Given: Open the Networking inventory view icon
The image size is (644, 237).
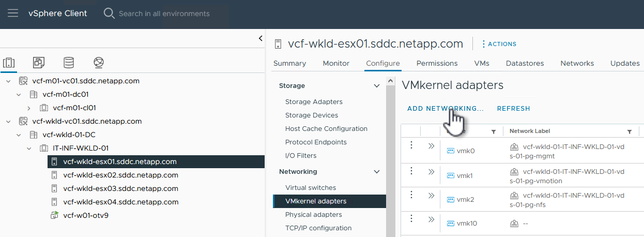Looking at the screenshot, I should tap(99, 63).
